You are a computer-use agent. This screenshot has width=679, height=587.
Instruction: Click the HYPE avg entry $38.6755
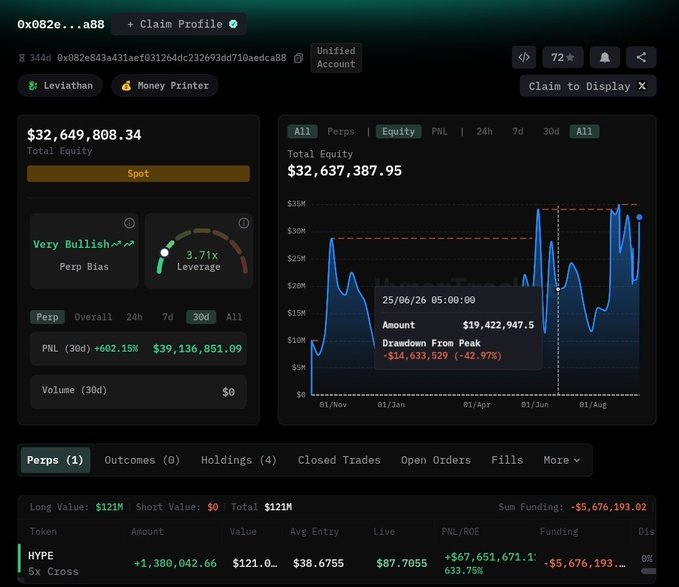point(318,563)
